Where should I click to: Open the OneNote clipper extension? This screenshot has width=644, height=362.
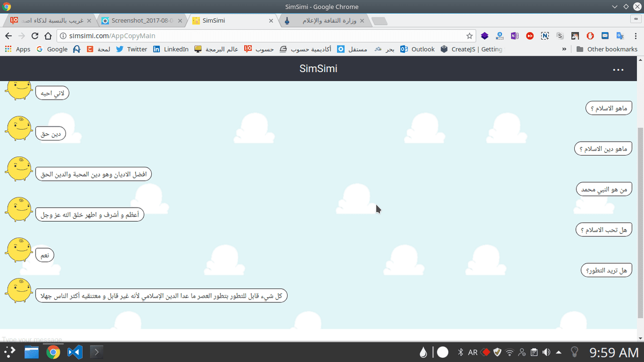coord(515,36)
